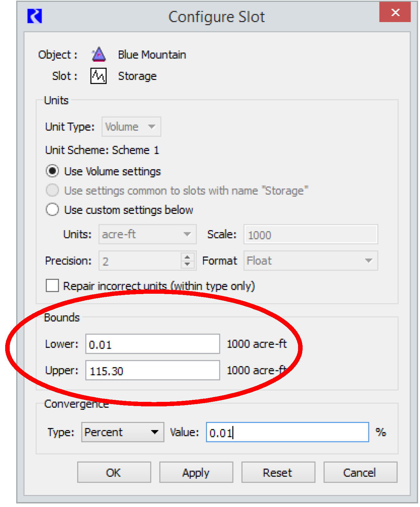Close the Configure Slot dialog
Screen dimensions: 420x507
click(395, 13)
